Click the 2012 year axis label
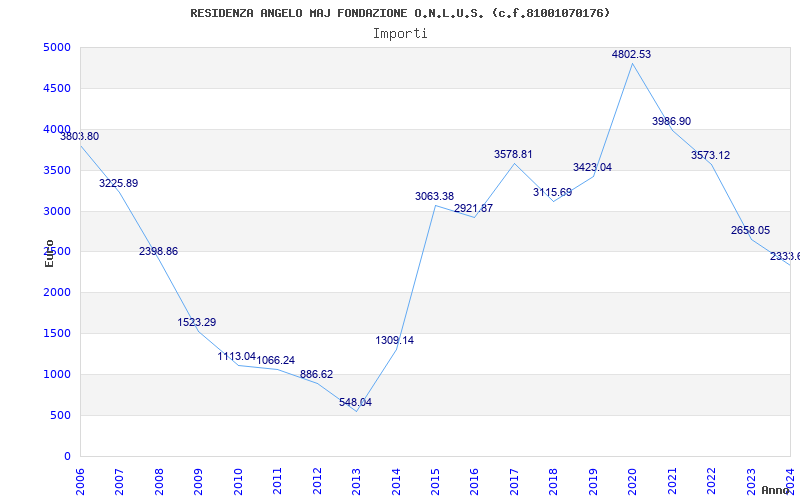This screenshot has width=800, height=500. click(317, 482)
